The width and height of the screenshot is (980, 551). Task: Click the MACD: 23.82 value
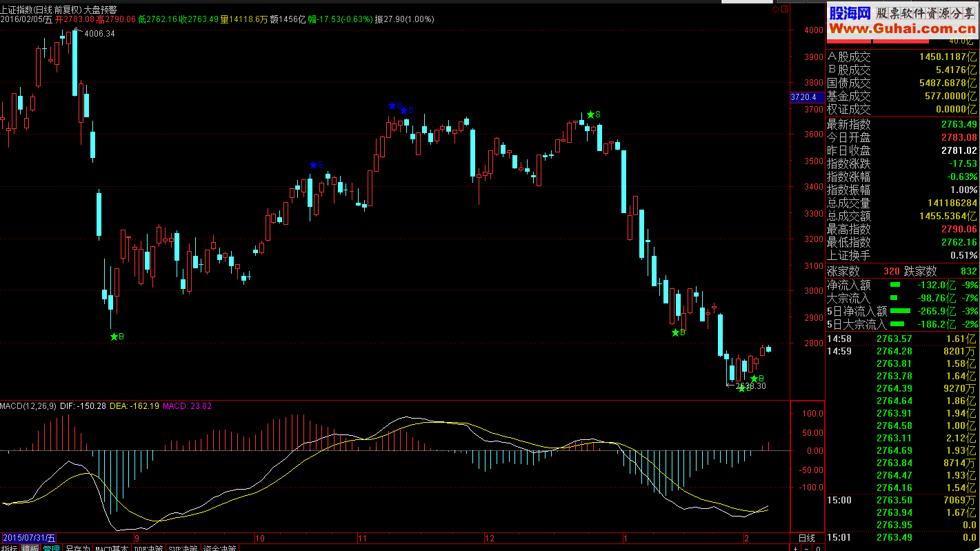188,406
